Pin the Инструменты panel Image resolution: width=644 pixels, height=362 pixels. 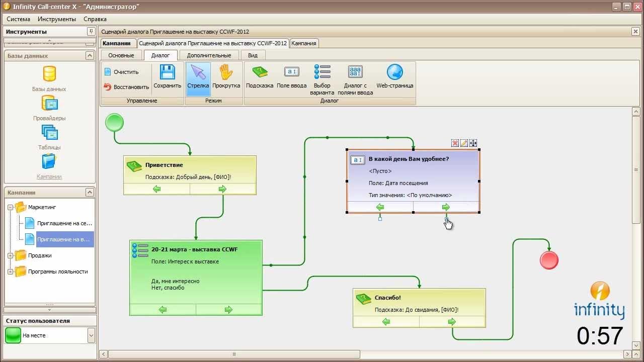tap(91, 32)
